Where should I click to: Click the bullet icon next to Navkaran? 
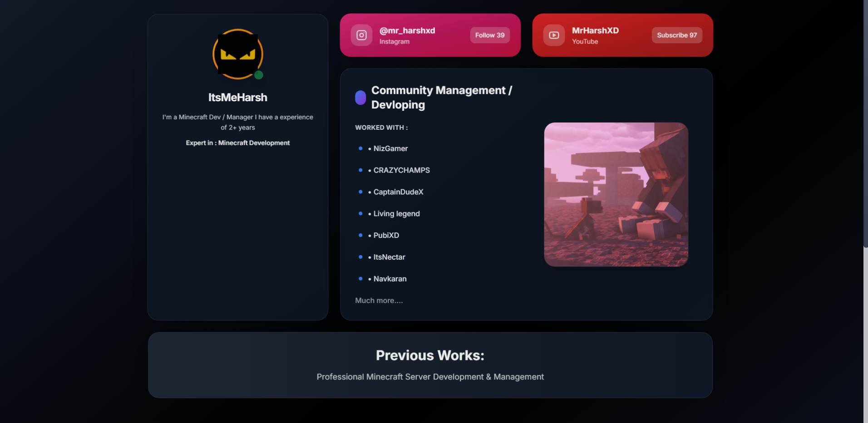point(360,279)
